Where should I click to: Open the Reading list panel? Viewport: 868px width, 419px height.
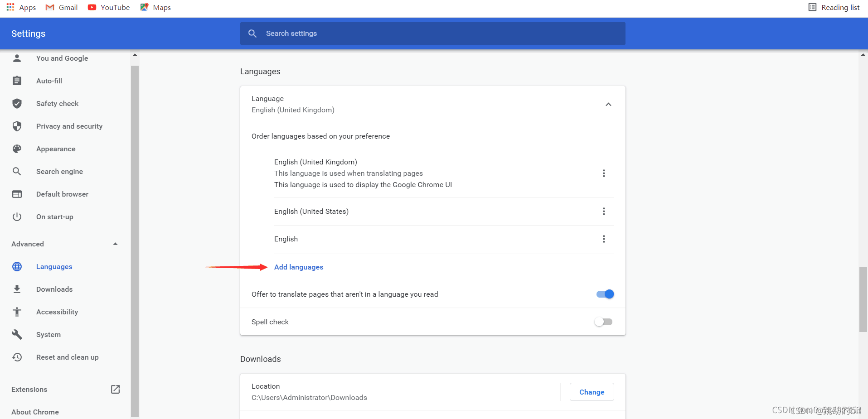pos(834,7)
